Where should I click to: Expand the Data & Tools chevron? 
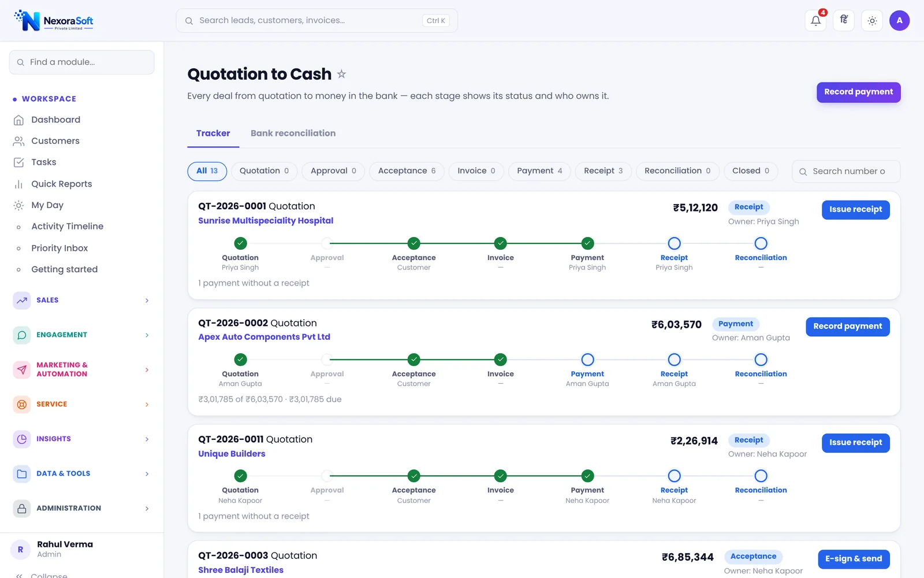(x=147, y=474)
